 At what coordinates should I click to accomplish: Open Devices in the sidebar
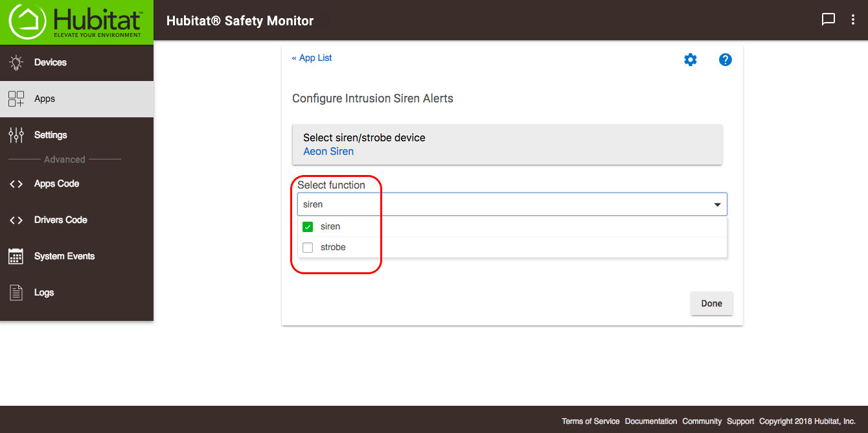(76, 62)
